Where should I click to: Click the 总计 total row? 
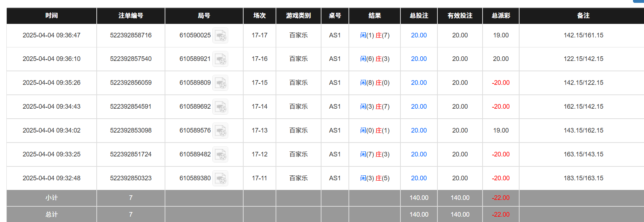click(x=51, y=214)
